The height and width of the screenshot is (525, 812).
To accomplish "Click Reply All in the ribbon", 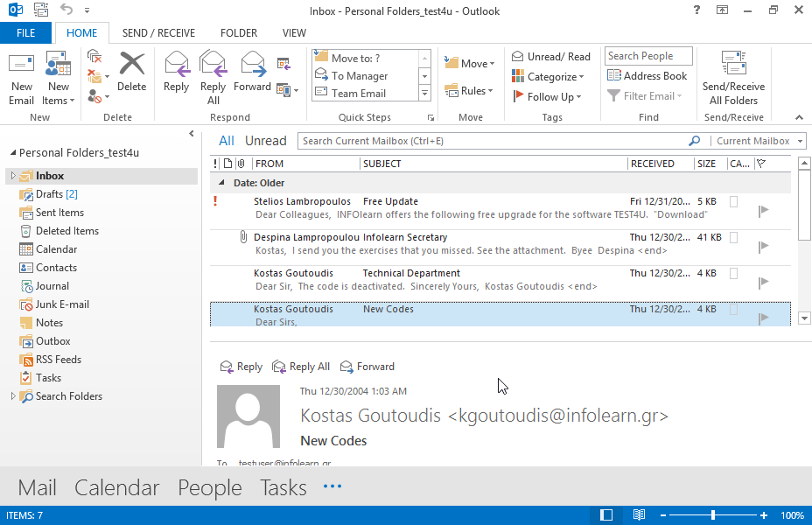I will [x=213, y=78].
